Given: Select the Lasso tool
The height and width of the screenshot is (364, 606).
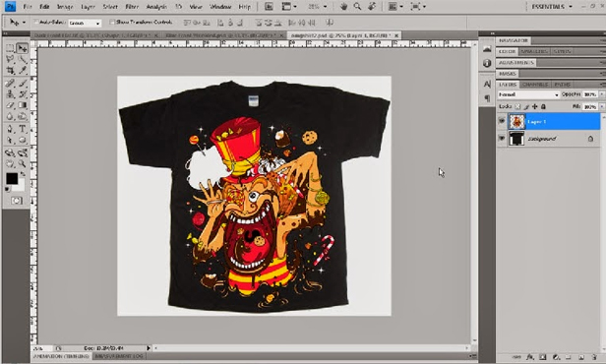Looking at the screenshot, I should coord(10,59).
